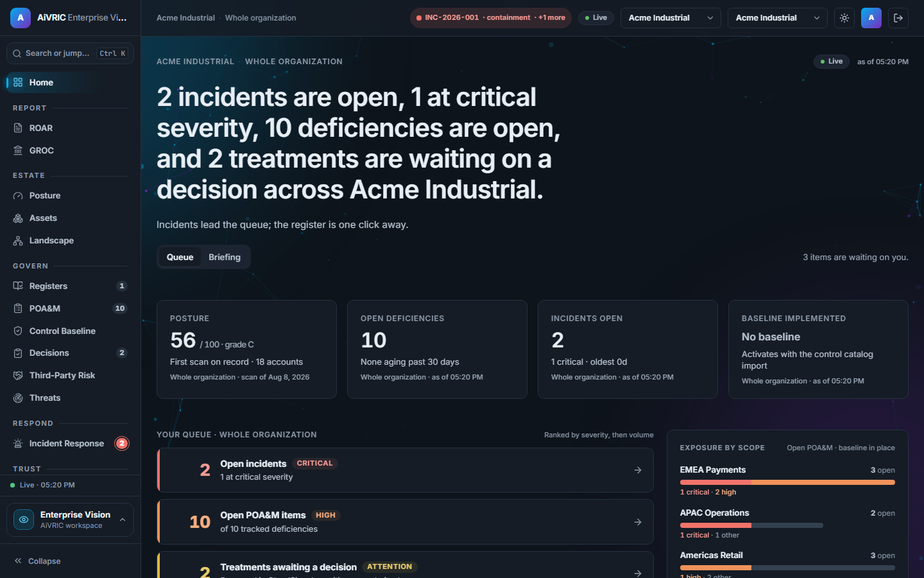Click the "3 items are waiting on you." text
Screen dimensions: 924x578
click(x=855, y=257)
